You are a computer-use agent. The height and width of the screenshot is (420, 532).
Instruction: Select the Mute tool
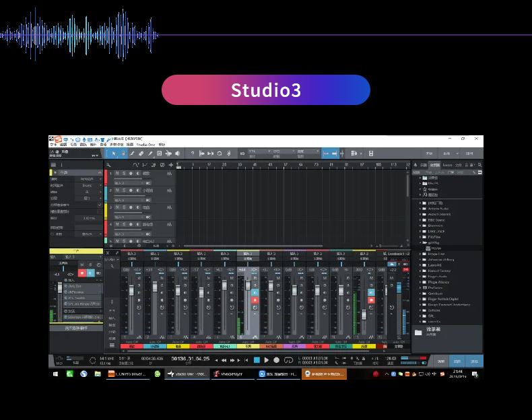[159, 153]
